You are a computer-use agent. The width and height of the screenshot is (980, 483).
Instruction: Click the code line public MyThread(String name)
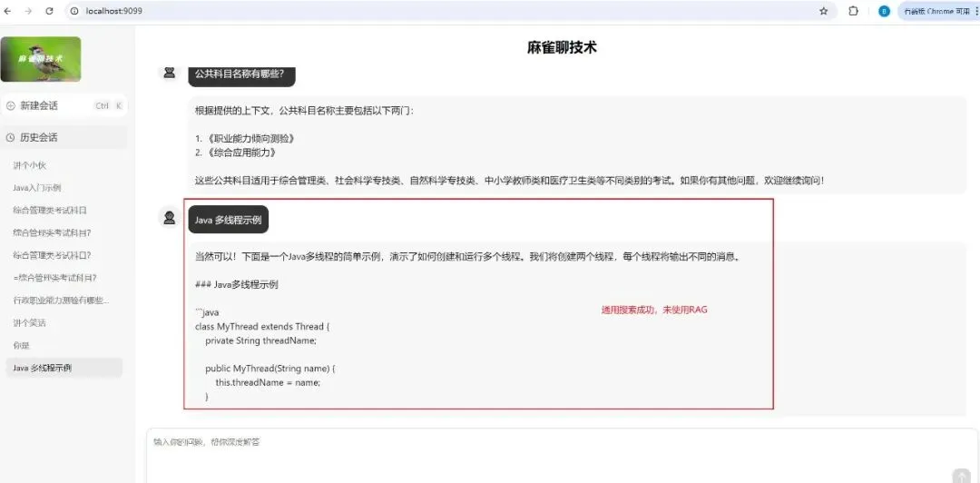270,369
